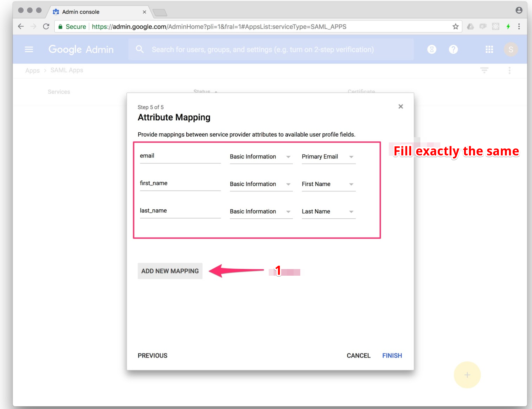Open the Google apps grid
Screen dimensions: 532x409
[489, 49]
